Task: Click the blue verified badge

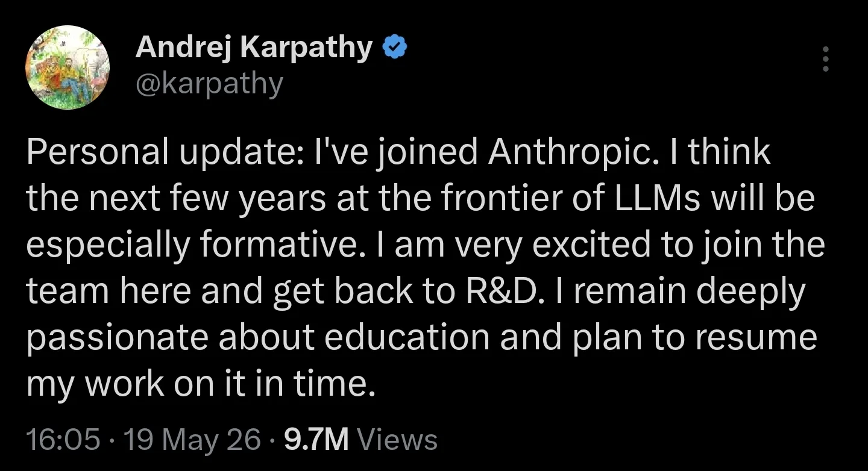Action: (x=395, y=47)
